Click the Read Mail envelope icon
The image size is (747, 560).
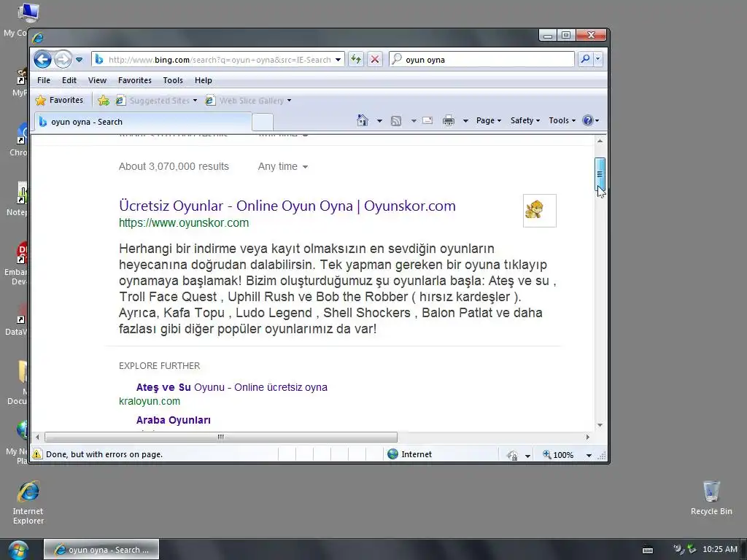coord(427,120)
